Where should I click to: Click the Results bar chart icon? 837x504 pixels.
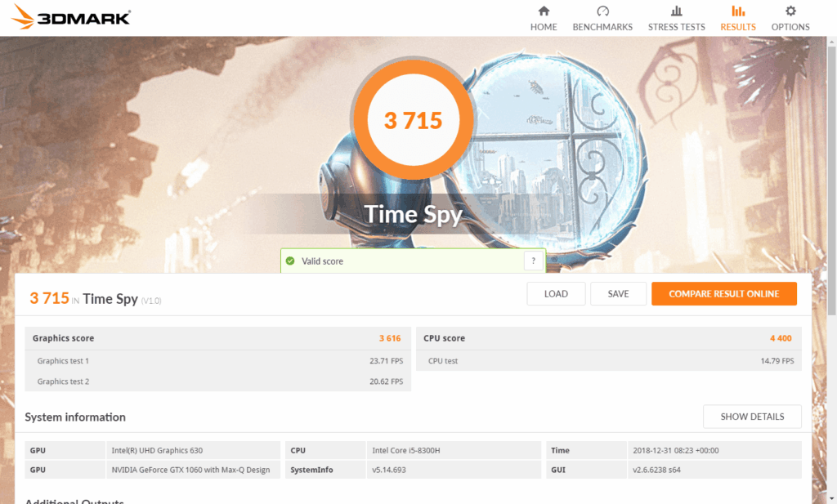737,11
